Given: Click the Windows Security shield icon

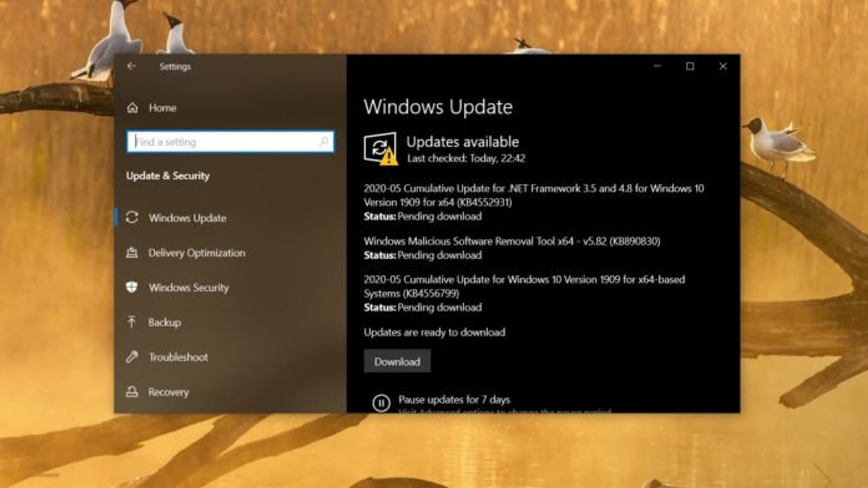Looking at the screenshot, I should (132, 287).
